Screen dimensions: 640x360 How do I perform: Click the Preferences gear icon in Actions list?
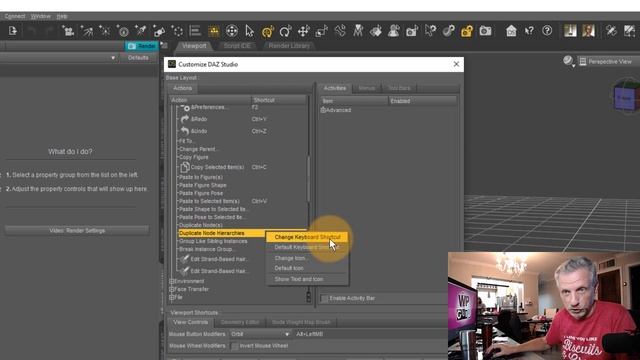185,107
